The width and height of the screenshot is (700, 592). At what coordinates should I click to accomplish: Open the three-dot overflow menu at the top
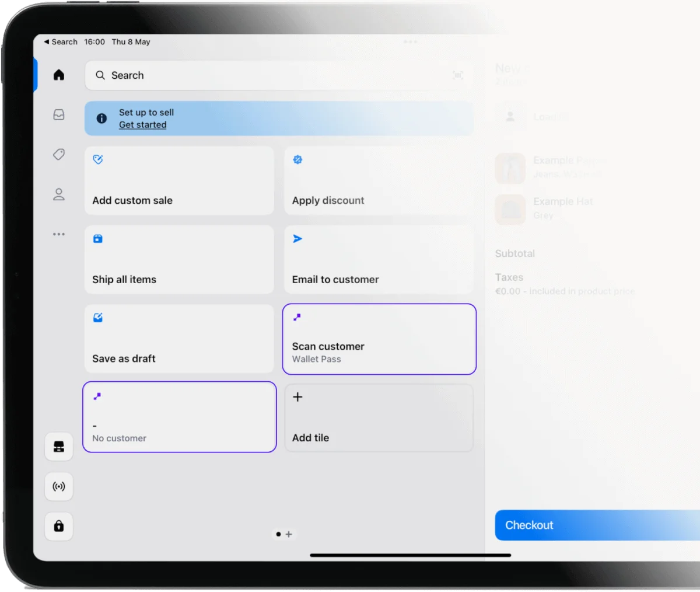(x=411, y=41)
